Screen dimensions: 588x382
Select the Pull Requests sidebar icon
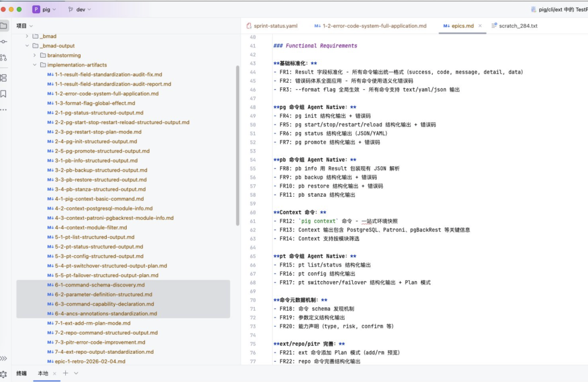click(x=5, y=57)
